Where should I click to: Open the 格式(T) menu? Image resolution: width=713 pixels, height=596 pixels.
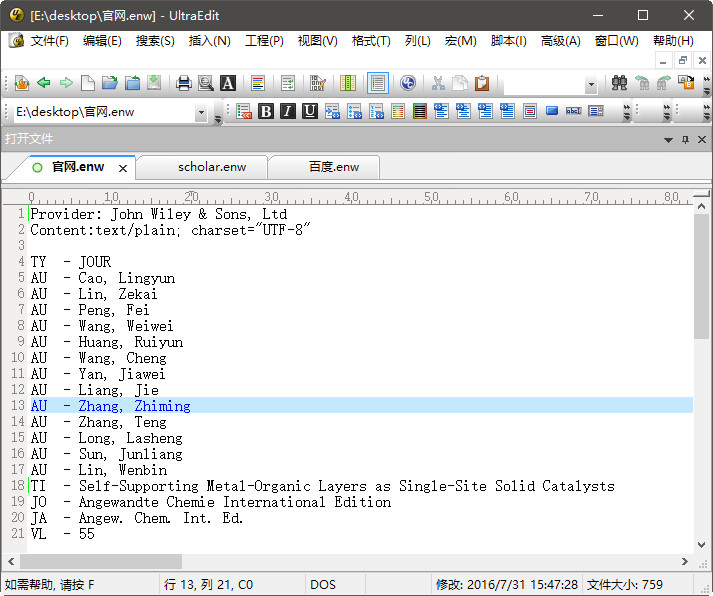[371, 41]
